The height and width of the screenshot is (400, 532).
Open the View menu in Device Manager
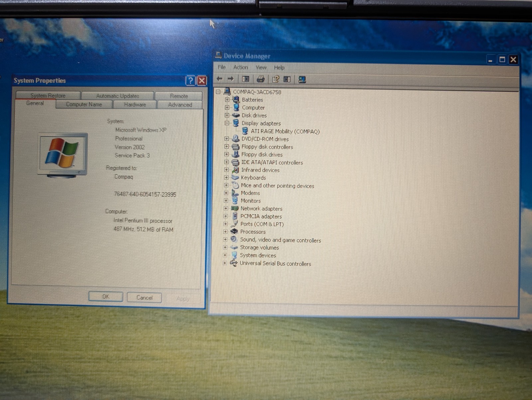click(x=261, y=67)
